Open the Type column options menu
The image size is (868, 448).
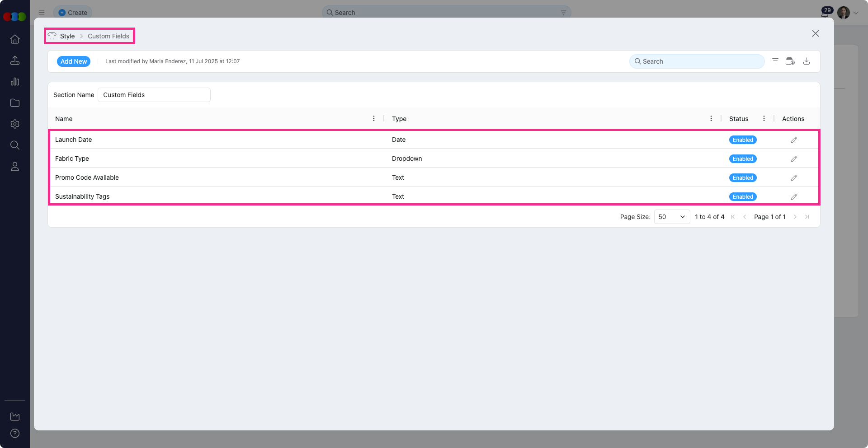(x=711, y=119)
